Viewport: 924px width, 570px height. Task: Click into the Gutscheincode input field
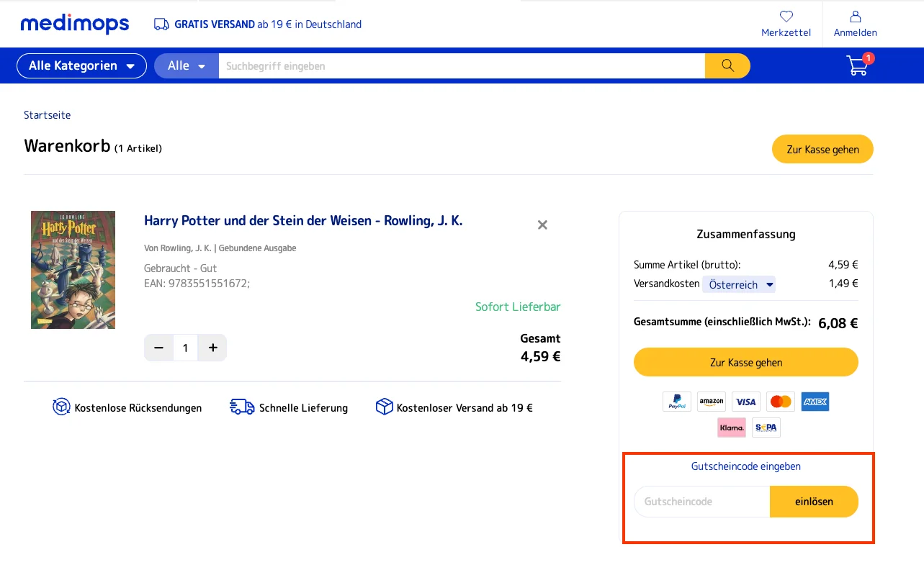click(701, 502)
